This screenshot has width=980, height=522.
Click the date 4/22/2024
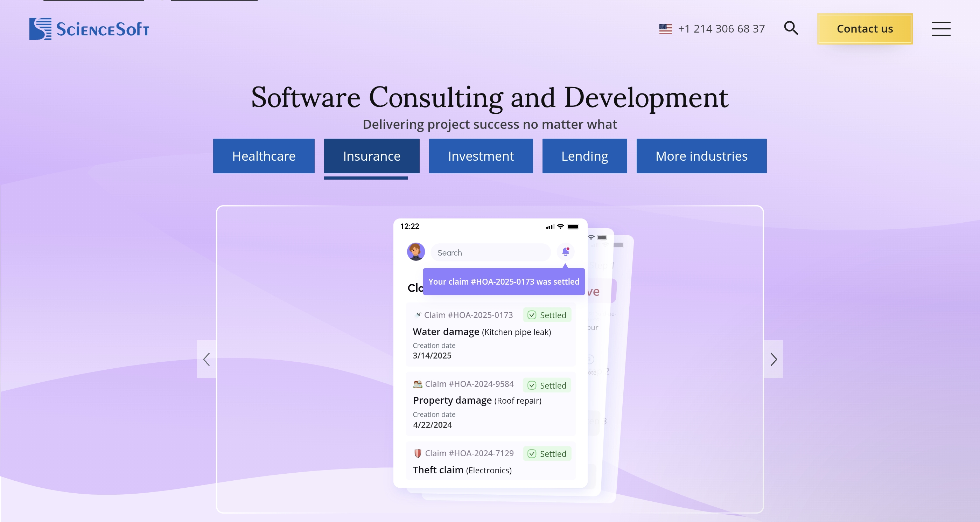coord(433,425)
